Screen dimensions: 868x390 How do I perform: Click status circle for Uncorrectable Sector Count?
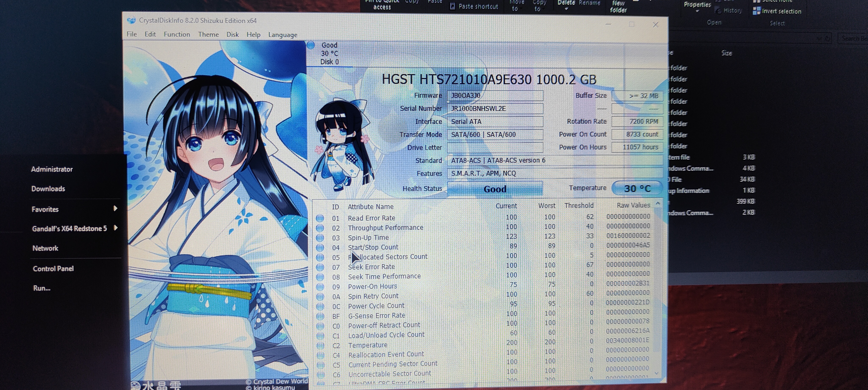(320, 375)
